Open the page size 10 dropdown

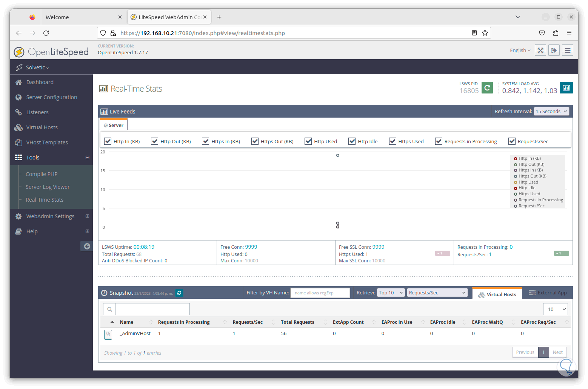pyautogui.click(x=556, y=309)
